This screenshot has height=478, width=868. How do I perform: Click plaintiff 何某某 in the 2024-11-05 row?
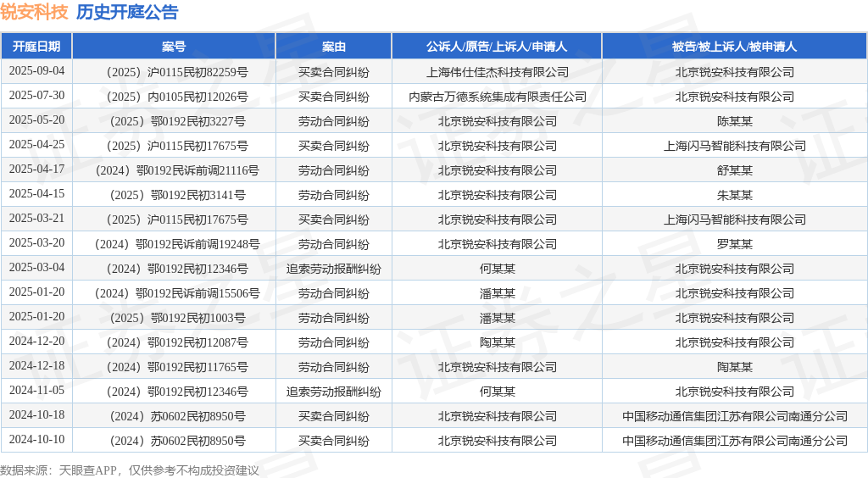click(x=497, y=392)
